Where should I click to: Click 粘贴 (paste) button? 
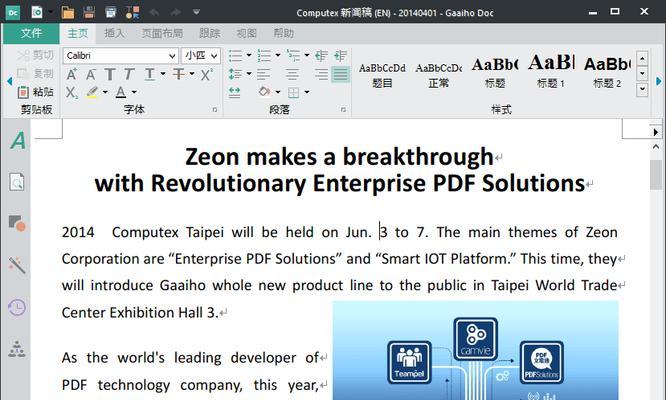(36, 92)
